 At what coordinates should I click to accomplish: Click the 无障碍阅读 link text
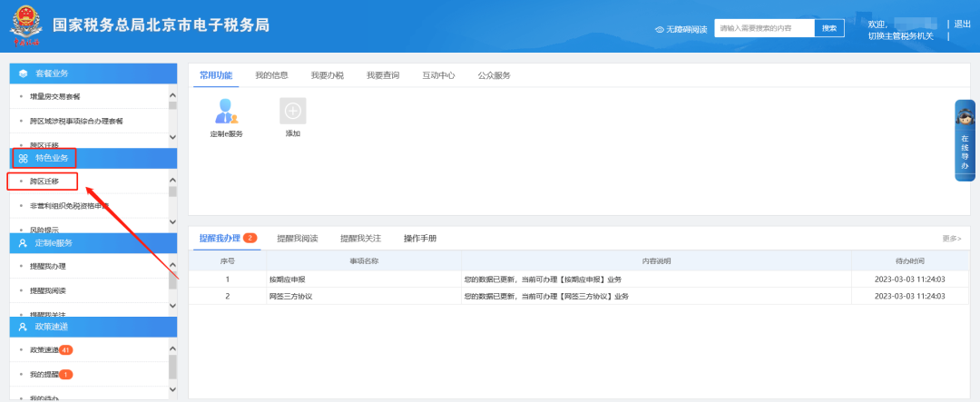coord(686,29)
